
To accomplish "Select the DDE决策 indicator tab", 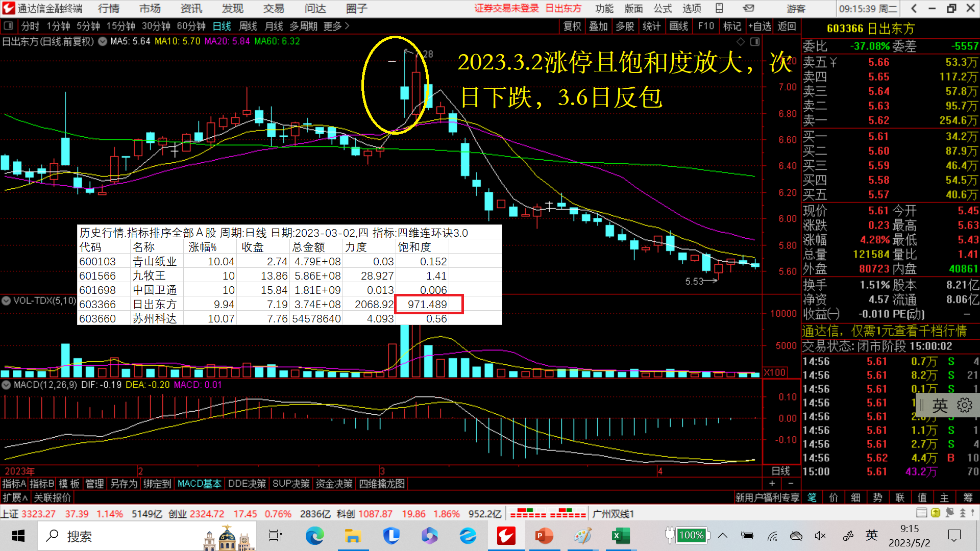I will coord(247,483).
